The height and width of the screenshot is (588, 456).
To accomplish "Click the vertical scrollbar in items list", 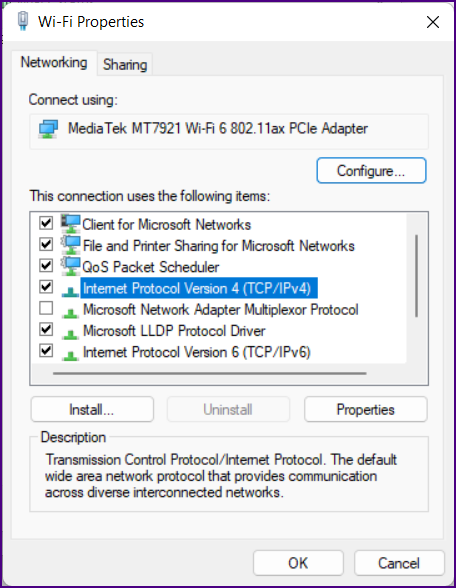I will coord(416,276).
